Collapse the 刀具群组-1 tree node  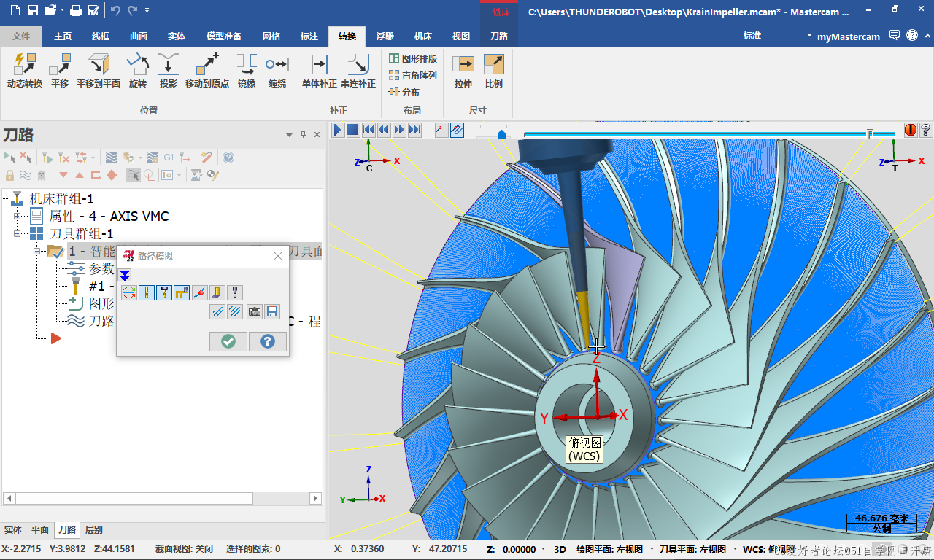18,233
